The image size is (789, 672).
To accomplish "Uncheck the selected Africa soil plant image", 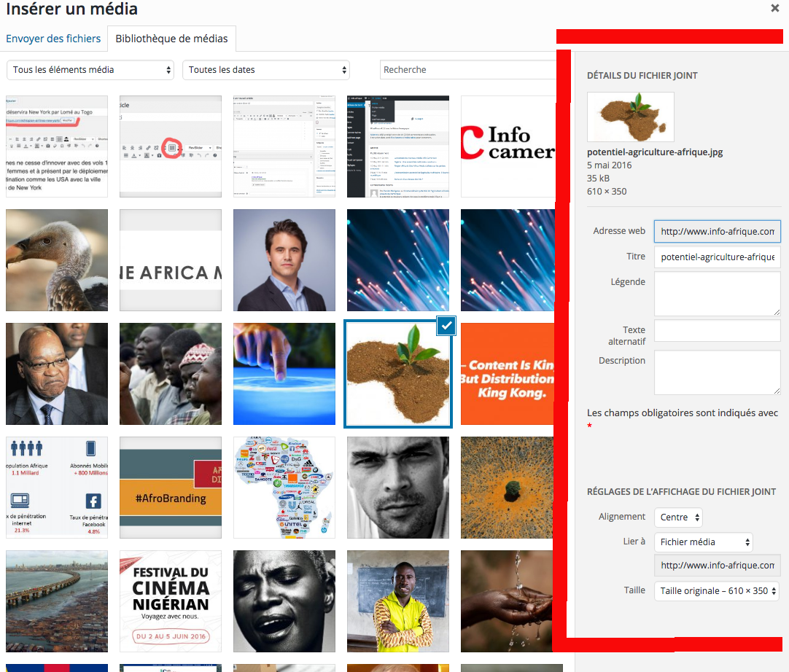I will tap(446, 327).
